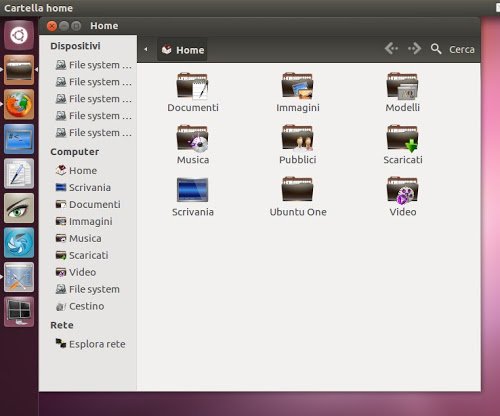
Task: Open the Scrivania desktop folder icon
Action: tap(193, 190)
